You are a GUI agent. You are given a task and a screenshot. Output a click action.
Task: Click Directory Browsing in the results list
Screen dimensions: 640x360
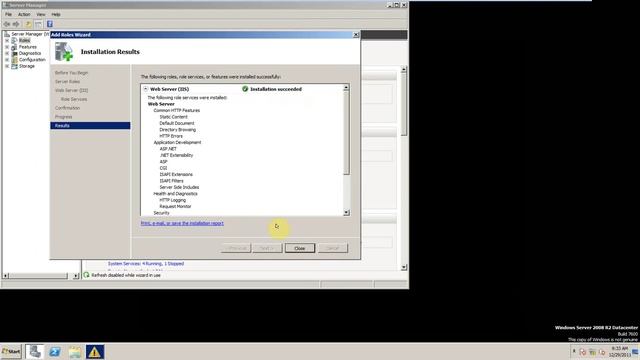tap(178, 130)
